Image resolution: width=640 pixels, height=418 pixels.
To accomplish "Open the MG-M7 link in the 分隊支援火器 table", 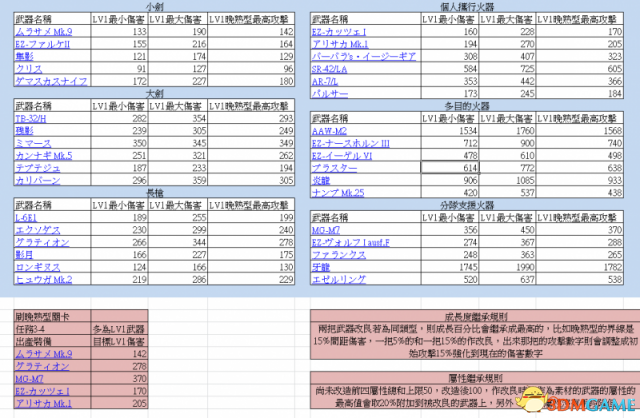I will pos(326,230).
